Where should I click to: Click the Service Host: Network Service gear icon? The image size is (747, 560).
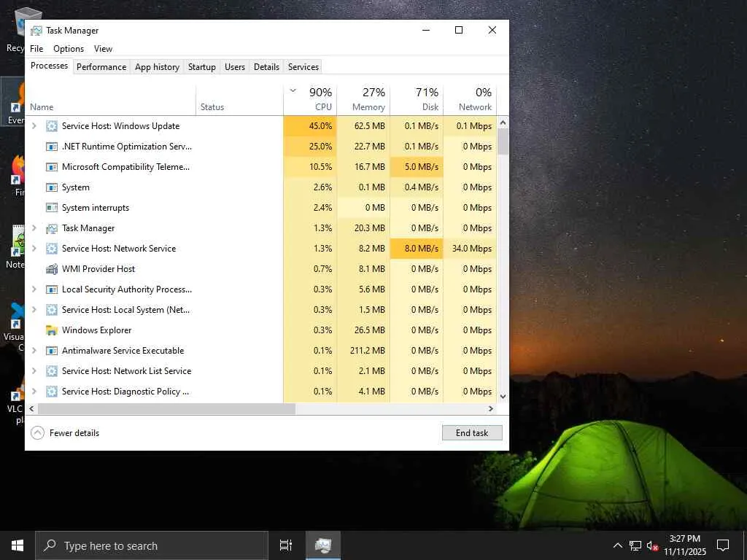tap(52, 249)
